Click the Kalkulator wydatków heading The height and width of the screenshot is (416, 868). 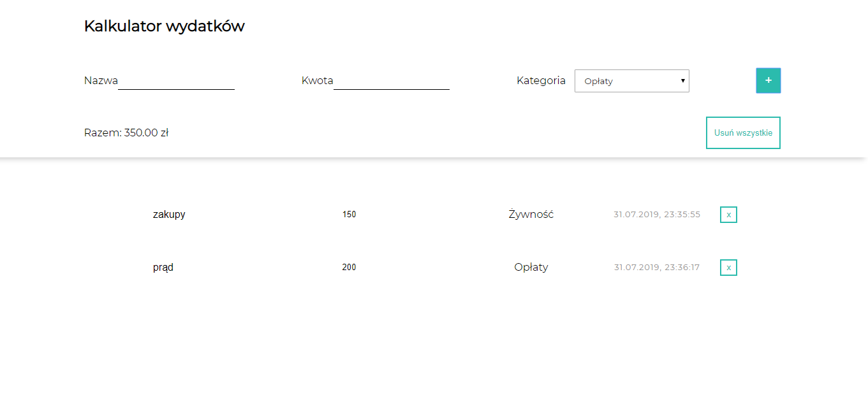[165, 26]
